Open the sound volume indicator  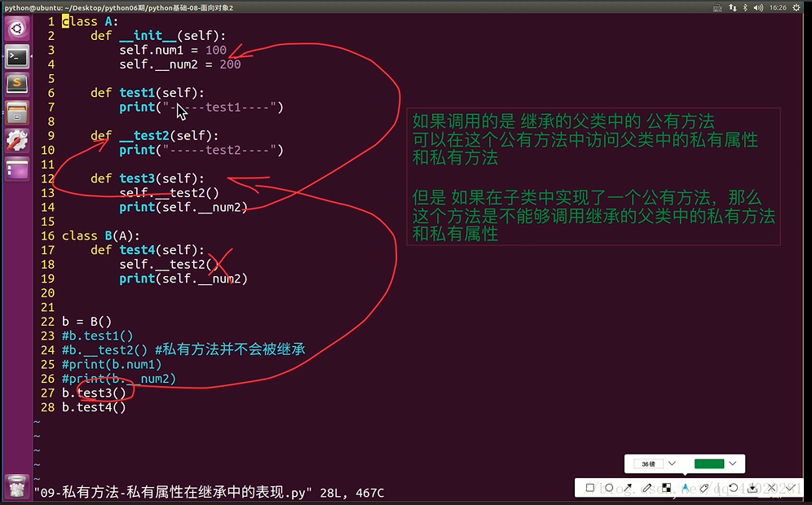pos(759,8)
